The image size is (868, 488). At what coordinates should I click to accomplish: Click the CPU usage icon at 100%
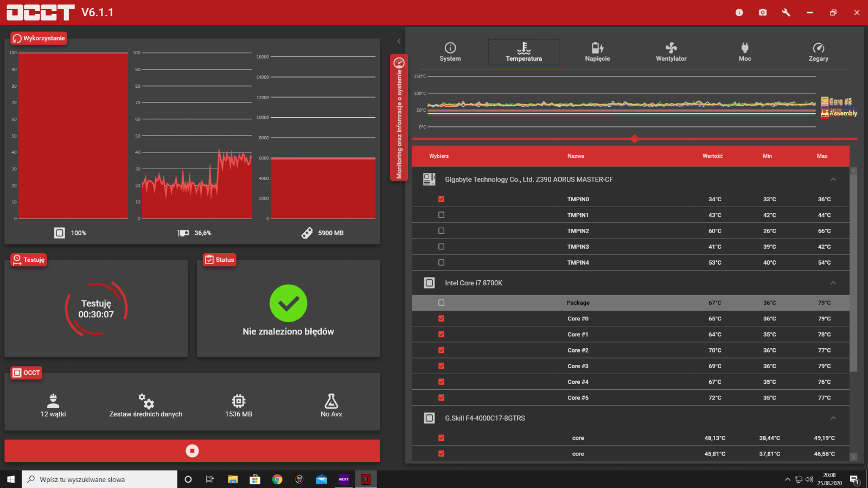[x=60, y=233]
